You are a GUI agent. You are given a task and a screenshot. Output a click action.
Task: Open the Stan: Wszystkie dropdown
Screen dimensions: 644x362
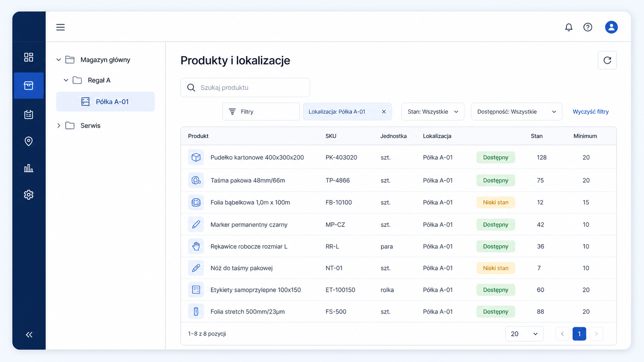tap(433, 112)
